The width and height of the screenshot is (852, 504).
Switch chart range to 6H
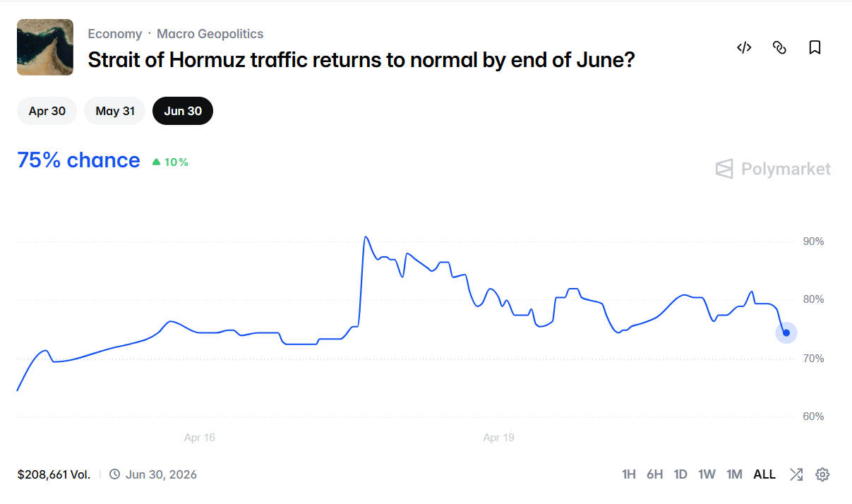(654, 474)
